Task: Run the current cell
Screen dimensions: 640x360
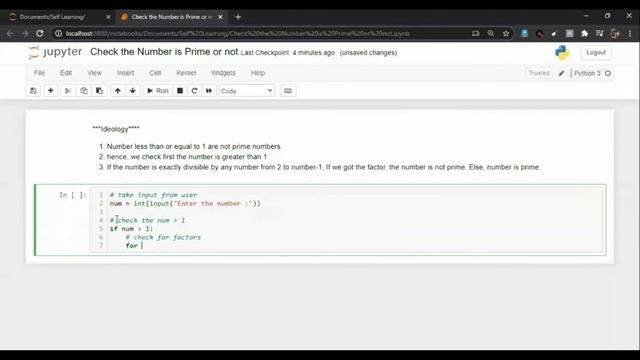Action: [158, 91]
